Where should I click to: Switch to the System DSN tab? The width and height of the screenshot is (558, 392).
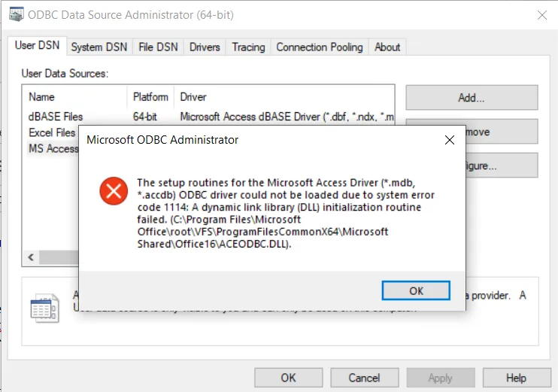[99, 47]
